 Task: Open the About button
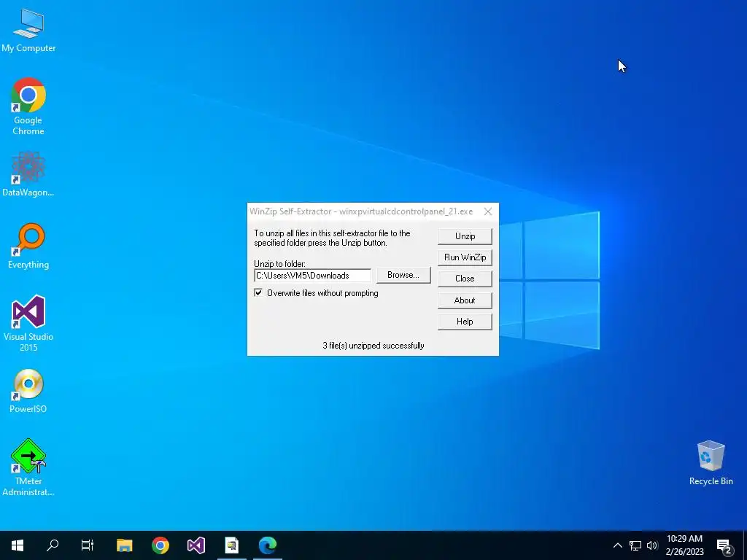coord(465,300)
